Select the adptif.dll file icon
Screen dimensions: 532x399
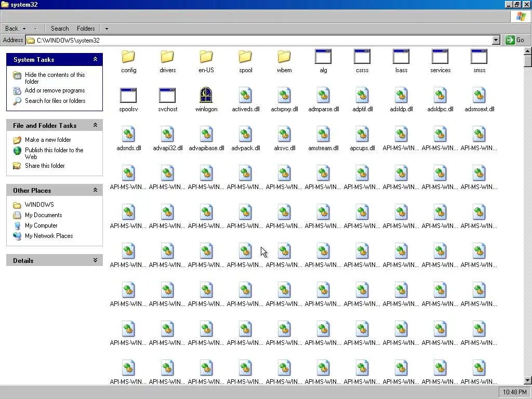(362, 96)
